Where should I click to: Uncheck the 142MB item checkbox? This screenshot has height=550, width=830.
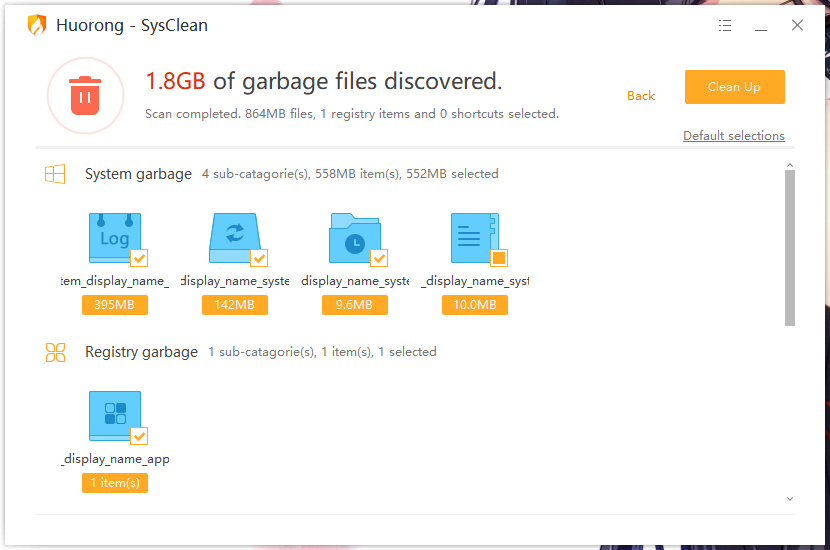(259, 258)
